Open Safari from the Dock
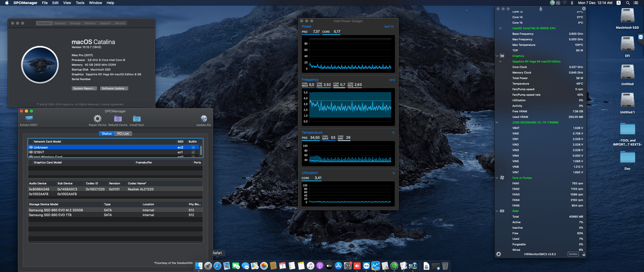644x272 pixels. [x=217, y=265]
